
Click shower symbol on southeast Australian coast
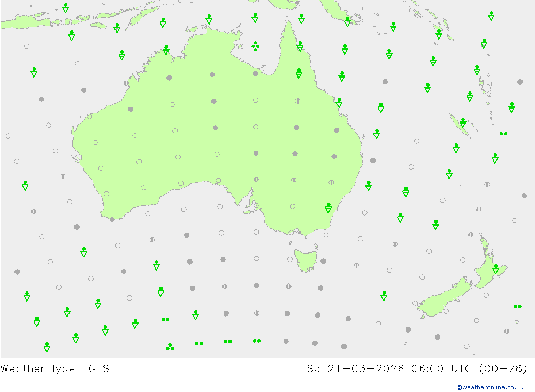(328, 208)
